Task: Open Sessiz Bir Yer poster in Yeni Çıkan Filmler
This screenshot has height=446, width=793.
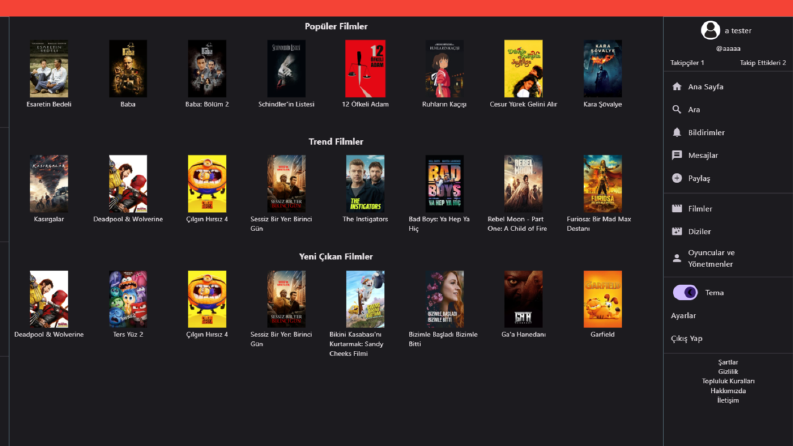Action: (286, 299)
